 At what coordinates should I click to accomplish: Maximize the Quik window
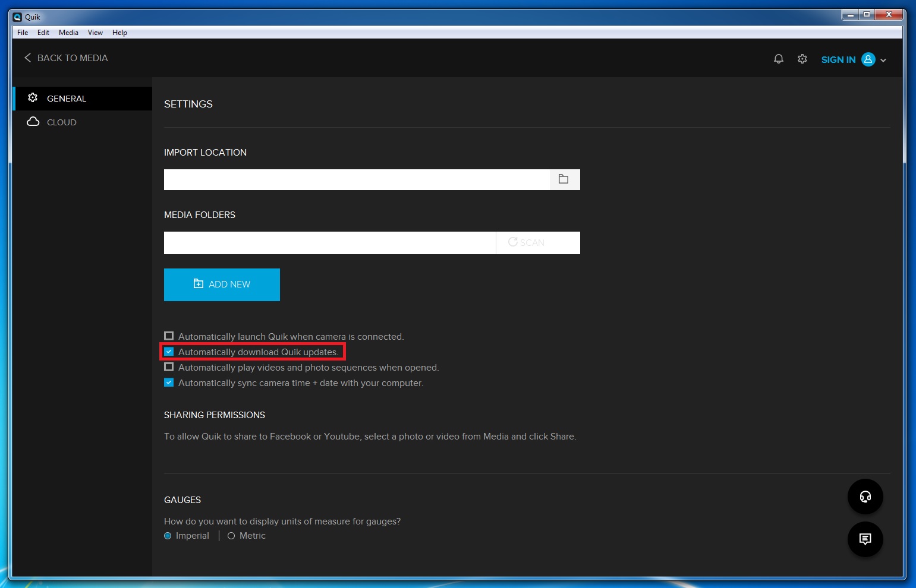pyautogui.click(x=867, y=14)
